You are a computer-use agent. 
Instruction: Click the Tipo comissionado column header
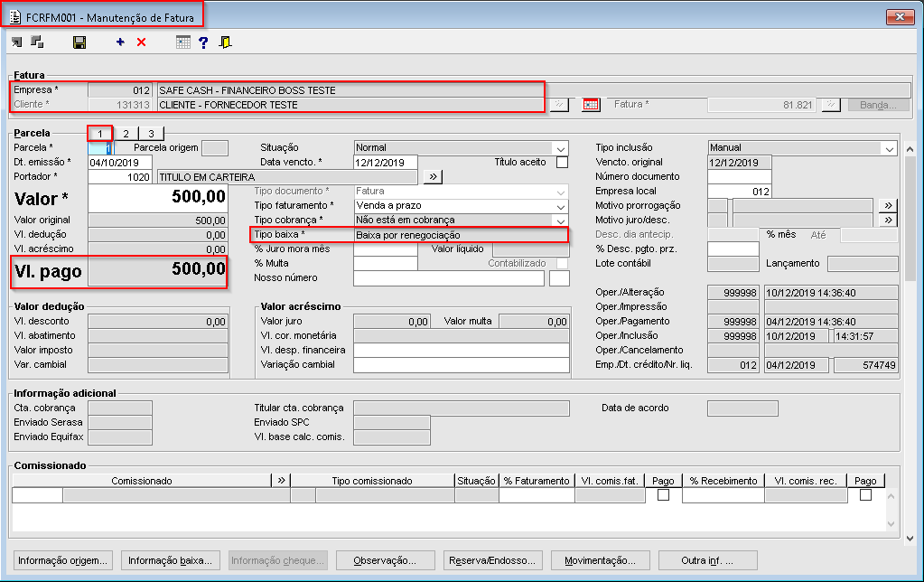(x=372, y=481)
